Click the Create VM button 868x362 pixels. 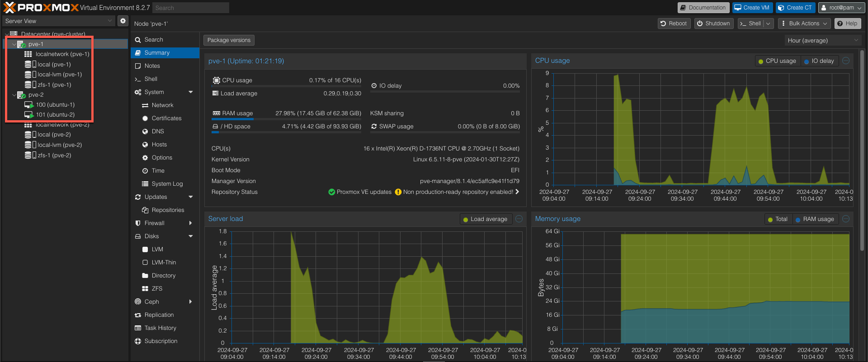[x=752, y=8]
